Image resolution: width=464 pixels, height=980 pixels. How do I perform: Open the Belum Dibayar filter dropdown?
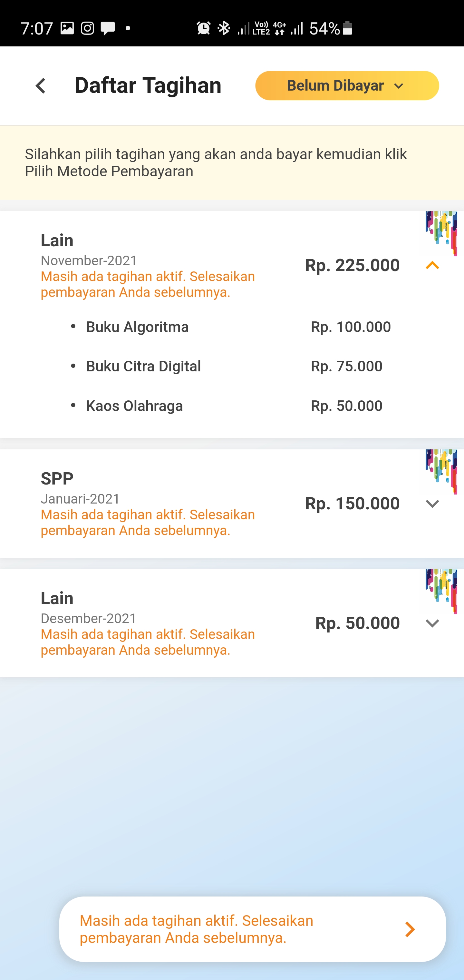[x=346, y=86]
